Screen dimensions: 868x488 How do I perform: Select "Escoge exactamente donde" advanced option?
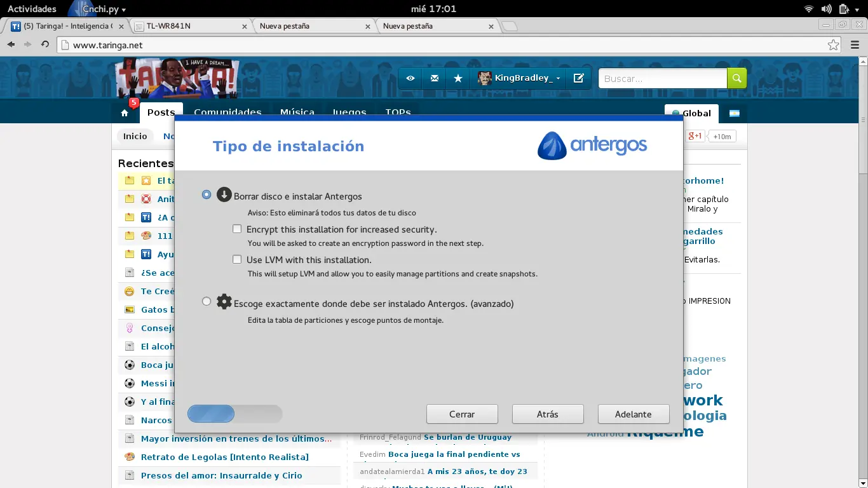[207, 301]
